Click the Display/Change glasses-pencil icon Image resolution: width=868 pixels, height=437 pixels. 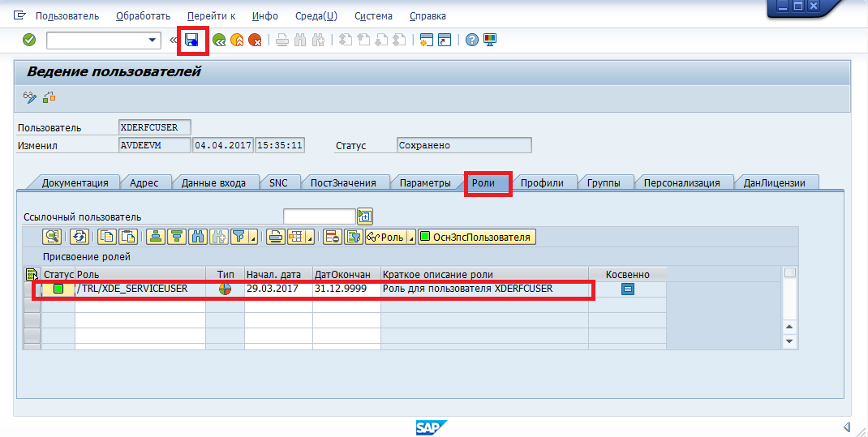click(30, 97)
